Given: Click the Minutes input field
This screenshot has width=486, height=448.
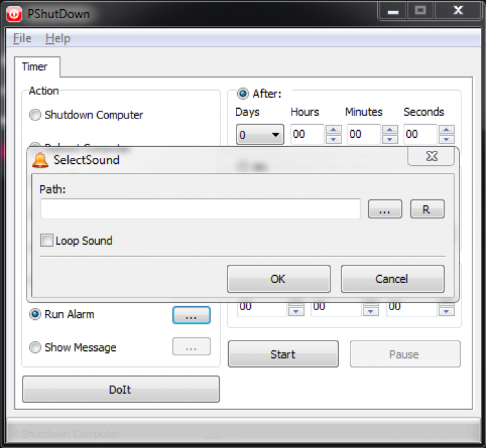Looking at the screenshot, I should tap(364, 135).
